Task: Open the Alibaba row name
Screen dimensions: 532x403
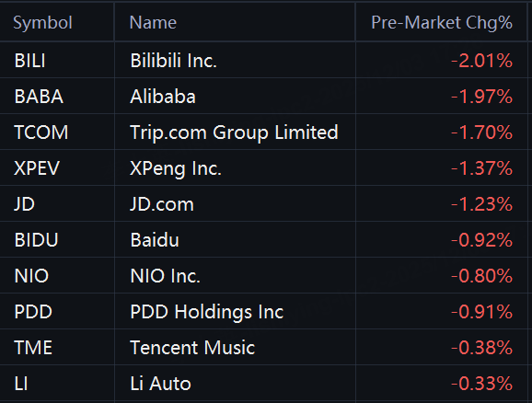Action: pyautogui.click(x=163, y=97)
